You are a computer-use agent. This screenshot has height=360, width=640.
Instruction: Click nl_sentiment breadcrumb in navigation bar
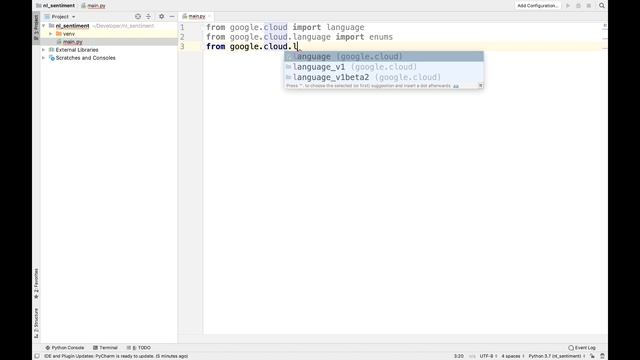(56, 6)
